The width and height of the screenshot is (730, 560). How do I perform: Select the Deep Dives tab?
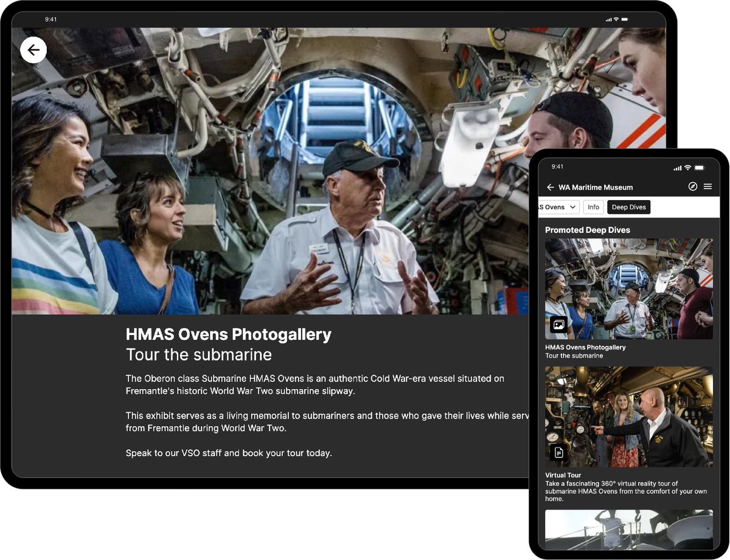pos(628,207)
